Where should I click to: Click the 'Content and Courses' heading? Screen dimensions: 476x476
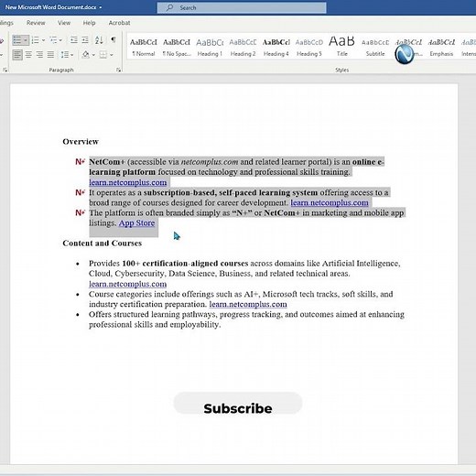click(103, 243)
